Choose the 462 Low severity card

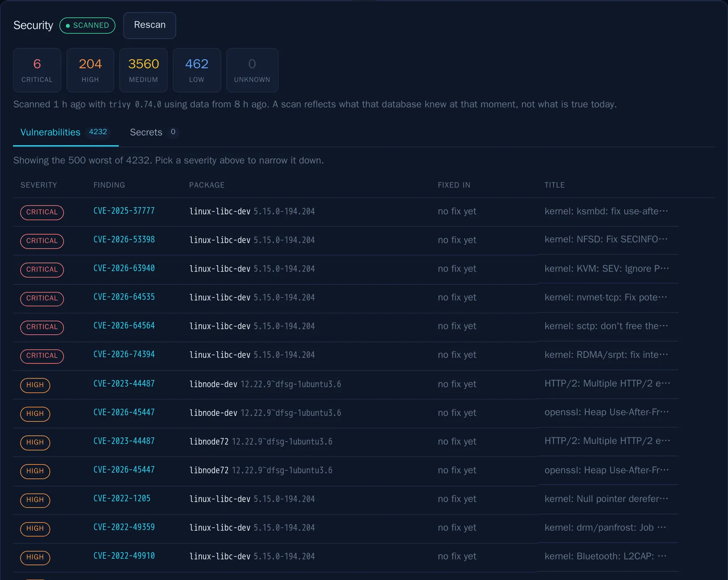click(x=197, y=70)
